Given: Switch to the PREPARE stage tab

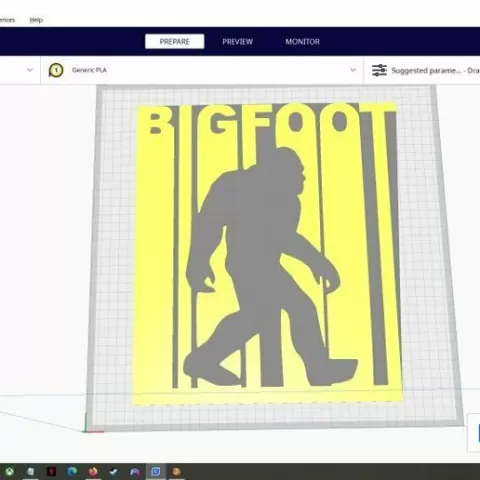Looking at the screenshot, I should point(174,42).
